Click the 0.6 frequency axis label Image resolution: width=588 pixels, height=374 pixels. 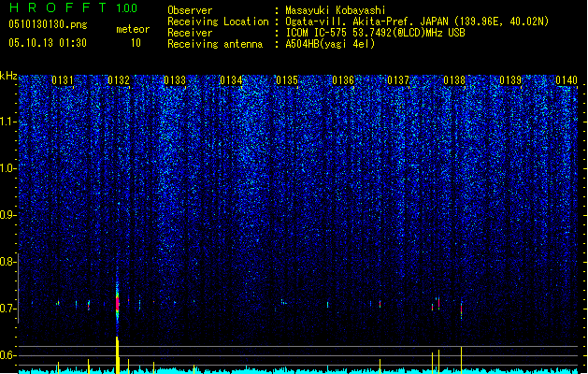[7, 355]
